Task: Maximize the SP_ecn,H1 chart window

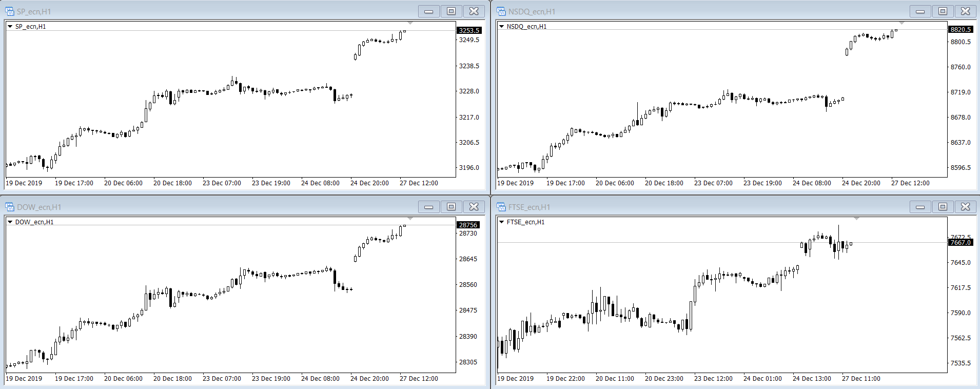Action: coord(452,11)
